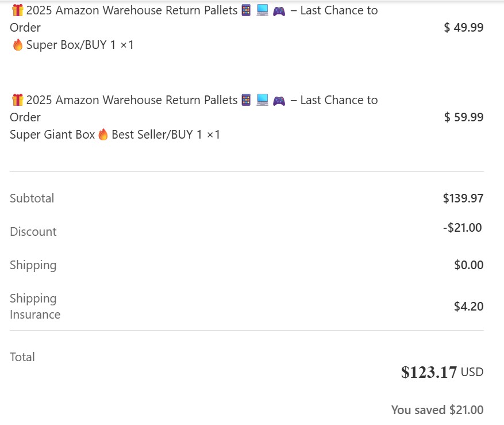Click the fire icon before Super Box

18,45
